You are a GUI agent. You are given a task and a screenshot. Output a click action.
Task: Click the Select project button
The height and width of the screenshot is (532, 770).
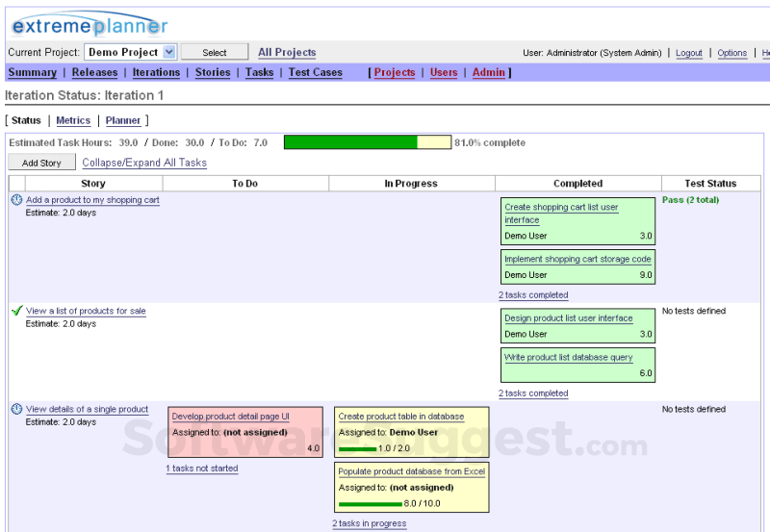[215, 52]
